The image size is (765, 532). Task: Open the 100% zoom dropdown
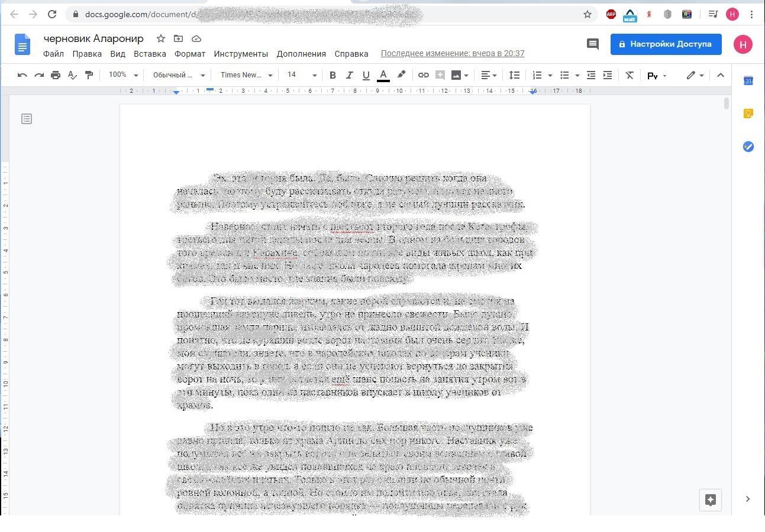[x=123, y=75]
